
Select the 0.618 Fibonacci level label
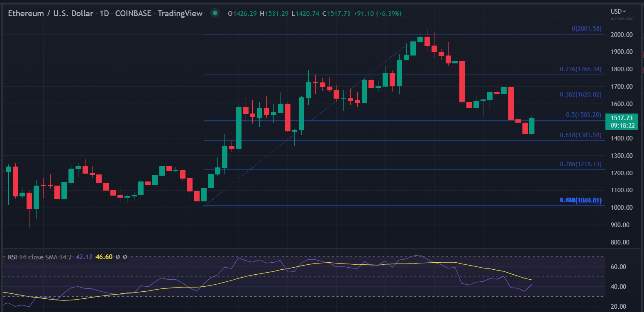click(579, 135)
